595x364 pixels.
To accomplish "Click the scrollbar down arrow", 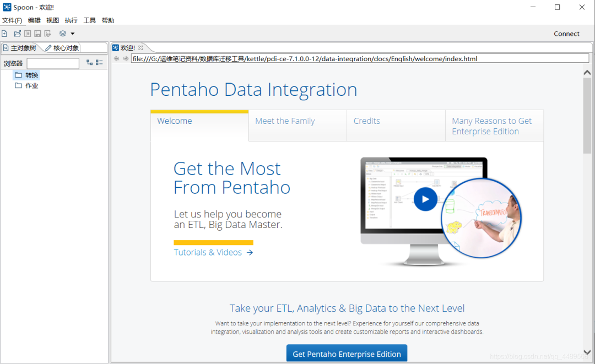I will click(587, 352).
